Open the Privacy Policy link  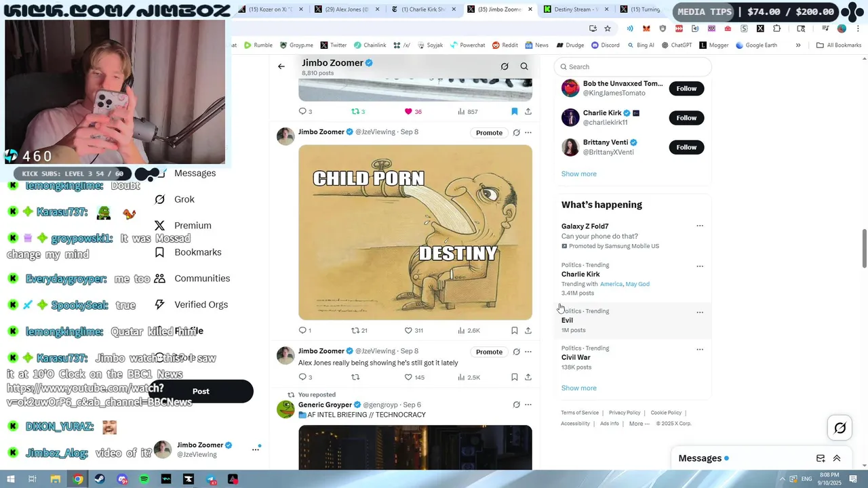click(x=625, y=413)
